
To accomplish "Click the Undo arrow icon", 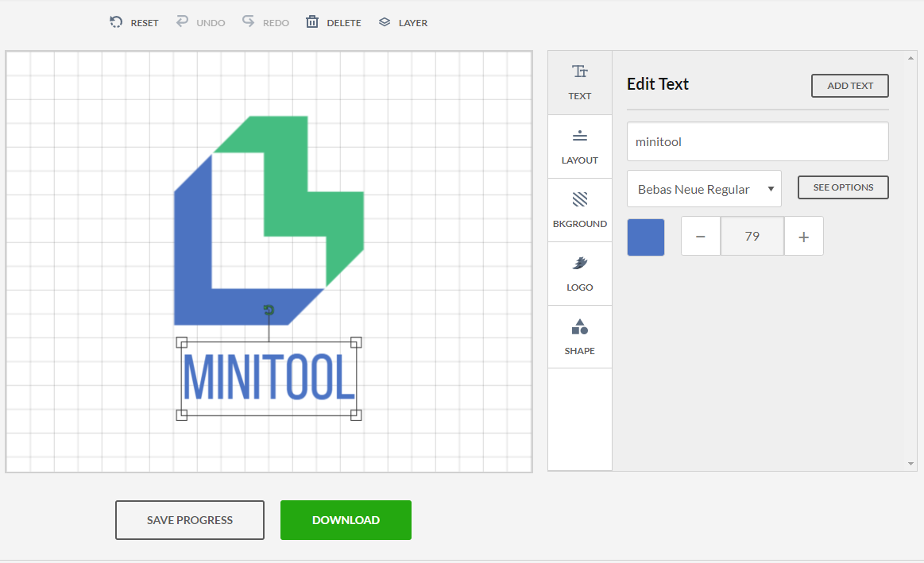I will (x=182, y=21).
